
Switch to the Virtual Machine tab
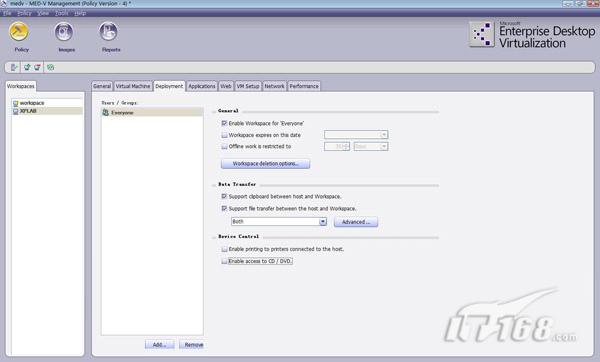[133, 86]
